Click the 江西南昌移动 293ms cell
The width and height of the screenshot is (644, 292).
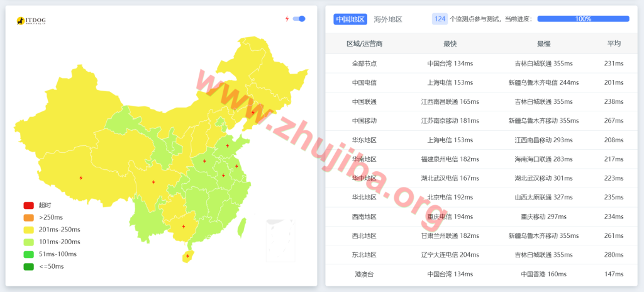[x=543, y=140]
